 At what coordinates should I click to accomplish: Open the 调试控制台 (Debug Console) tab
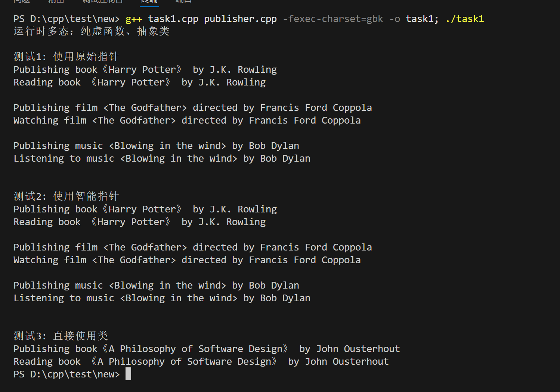tap(102, 1)
